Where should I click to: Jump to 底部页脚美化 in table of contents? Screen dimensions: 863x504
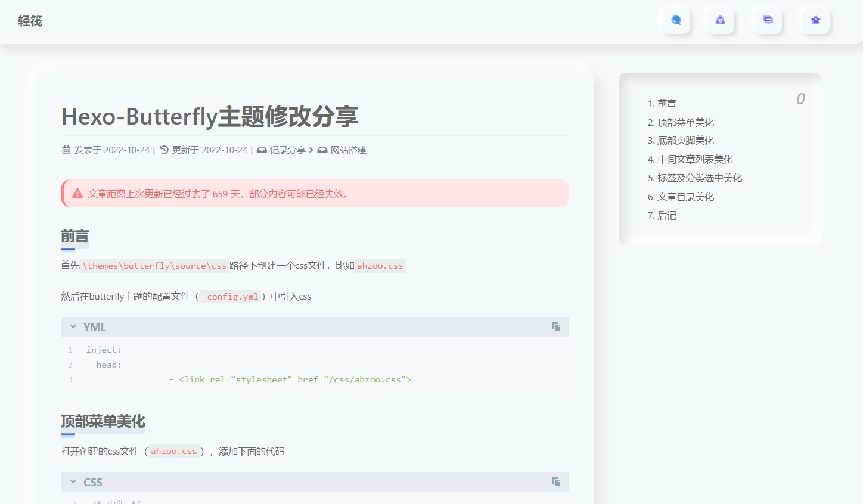pos(685,141)
